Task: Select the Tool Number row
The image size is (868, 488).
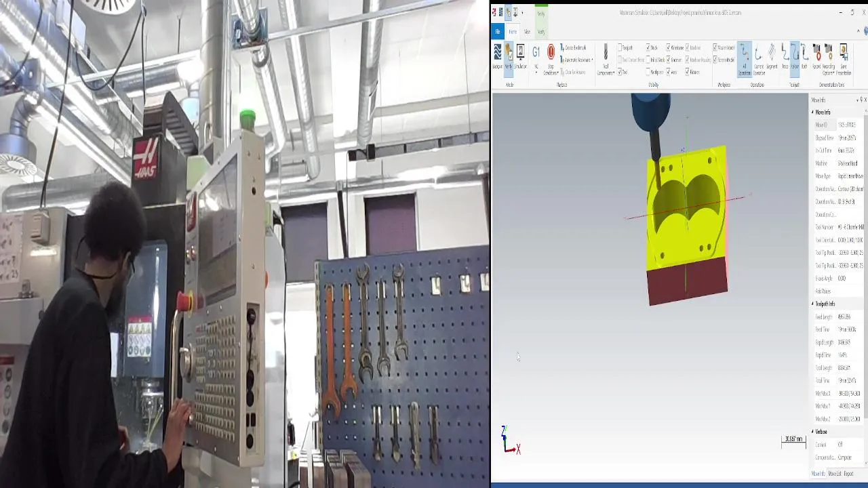Action: coord(840,227)
